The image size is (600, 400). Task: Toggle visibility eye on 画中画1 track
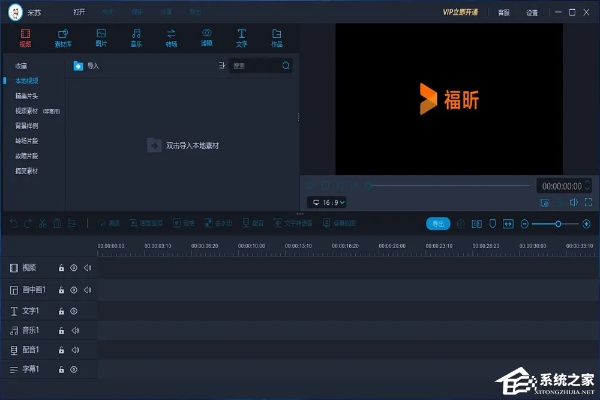tap(74, 290)
